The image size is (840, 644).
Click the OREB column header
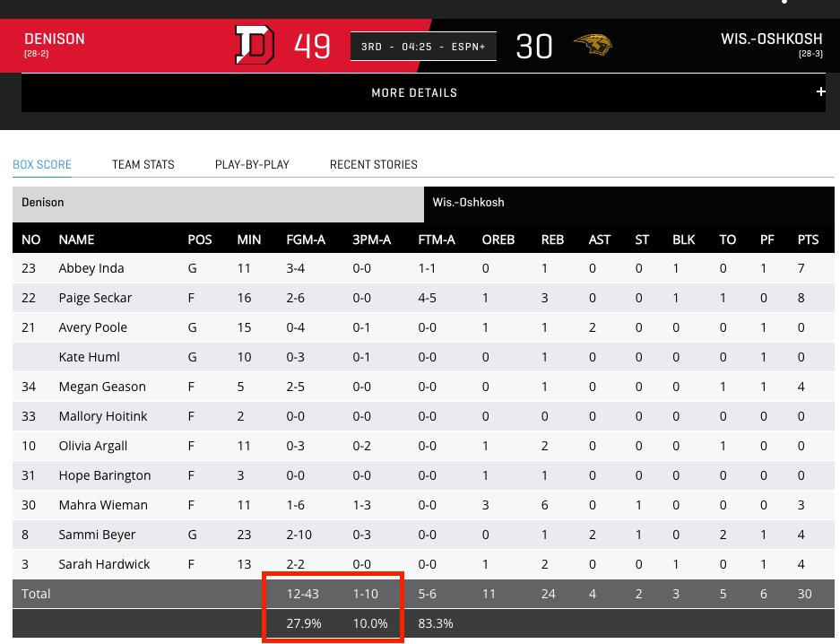498,239
